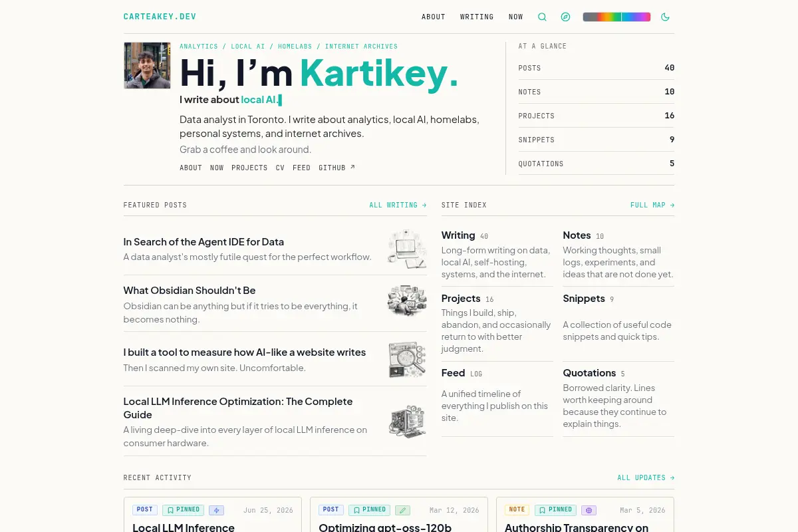This screenshot has width=798, height=532.
Task: Open the FEED link under the bio
Action: coord(301,168)
